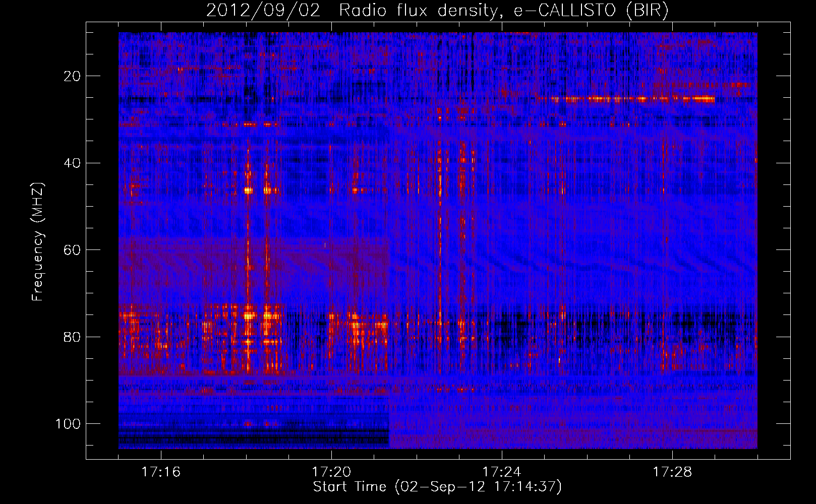This screenshot has width=816, height=504.
Task: Select the 17:24 time tick label
Action: coord(502,472)
